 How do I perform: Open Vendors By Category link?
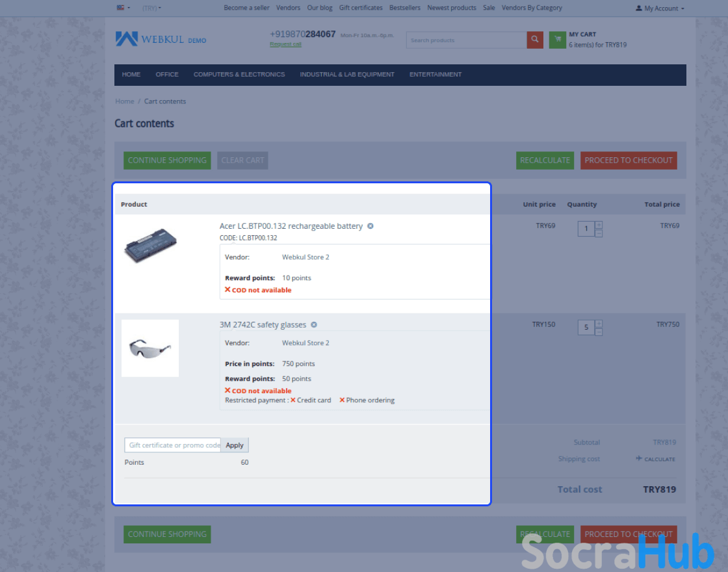click(x=532, y=8)
